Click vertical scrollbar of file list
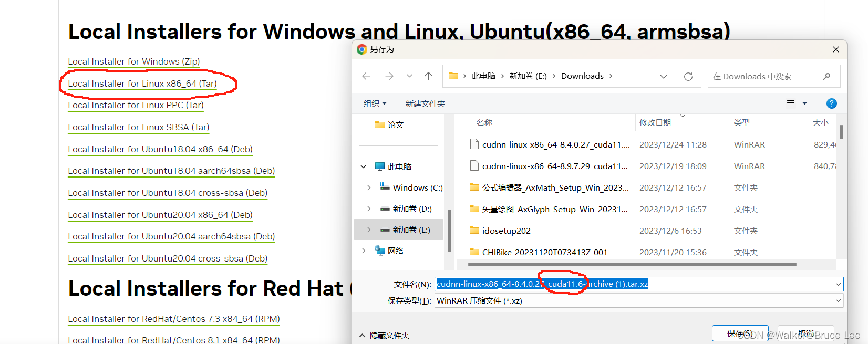The width and height of the screenshot is (868, 344). [x=842, y=131]
